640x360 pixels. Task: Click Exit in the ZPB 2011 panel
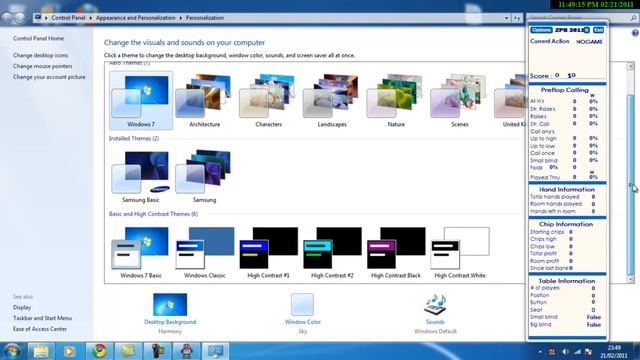598,30
